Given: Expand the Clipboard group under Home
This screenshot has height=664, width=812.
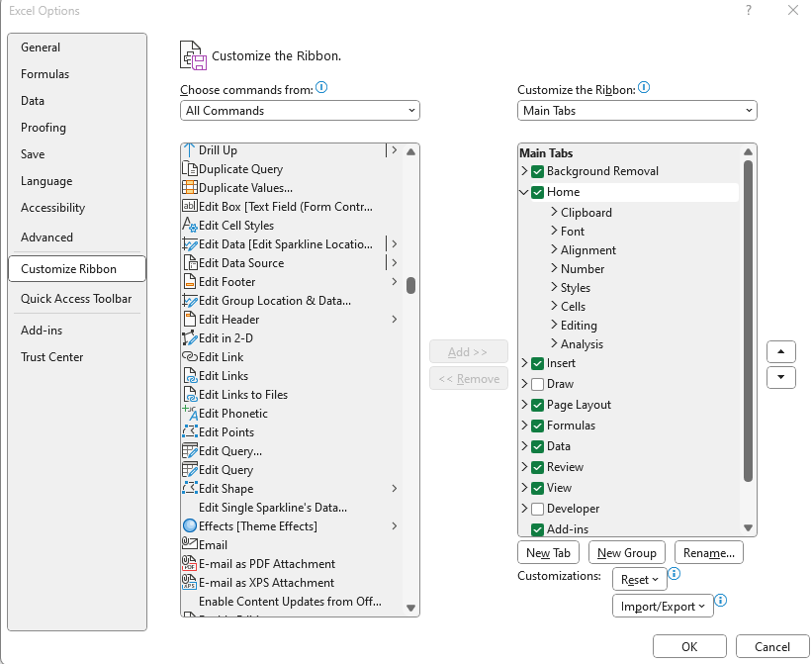Looking at the screenshot, I should point(554,213).
